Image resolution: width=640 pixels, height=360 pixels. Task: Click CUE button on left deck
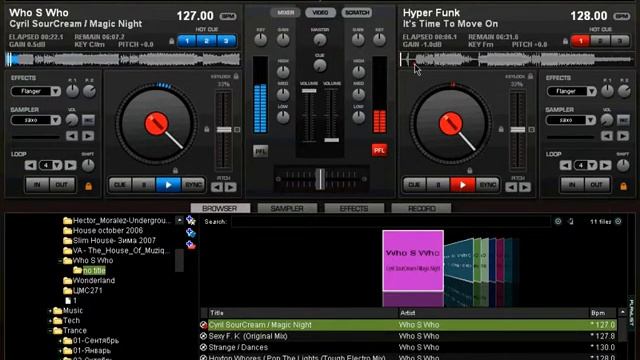[120, 185]
